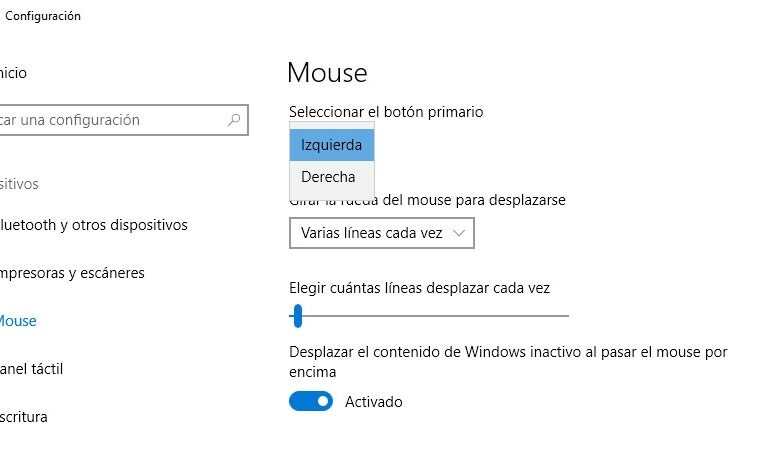
Task: Click the Activado label beside the toggle
Action: [373, 402]
